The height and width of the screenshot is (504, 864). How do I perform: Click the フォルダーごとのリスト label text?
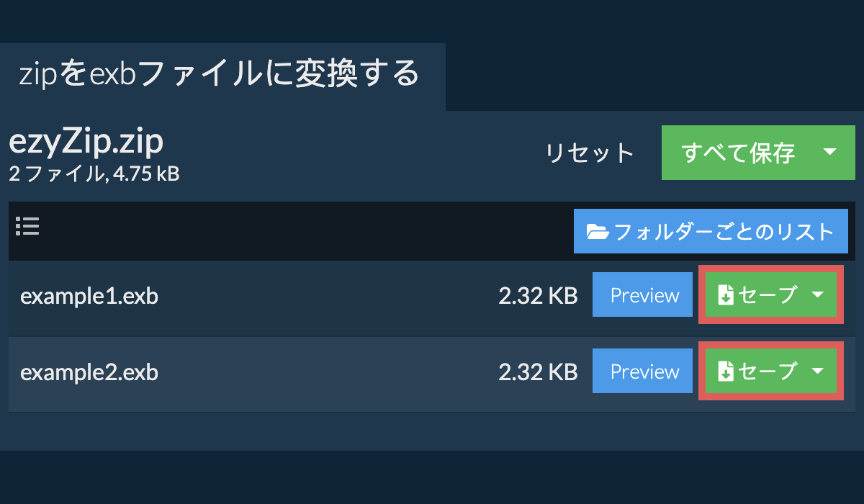pos(724,232)
